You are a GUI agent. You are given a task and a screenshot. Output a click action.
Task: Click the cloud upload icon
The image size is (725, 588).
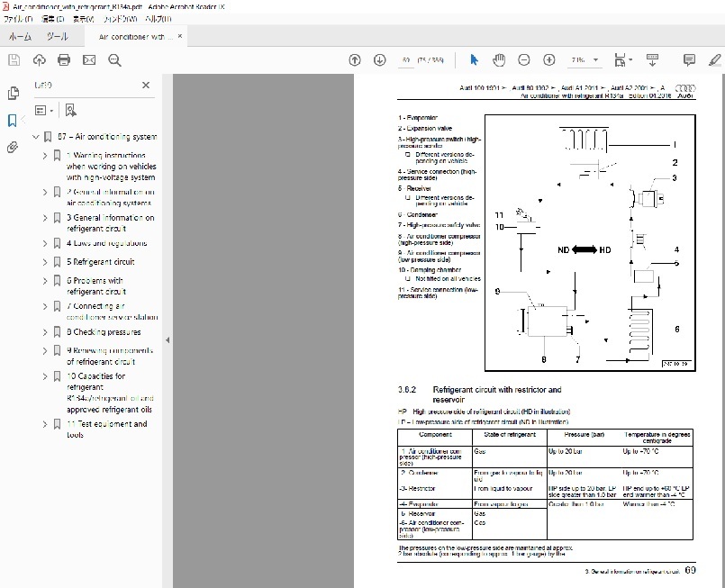(x=40, y=60)
